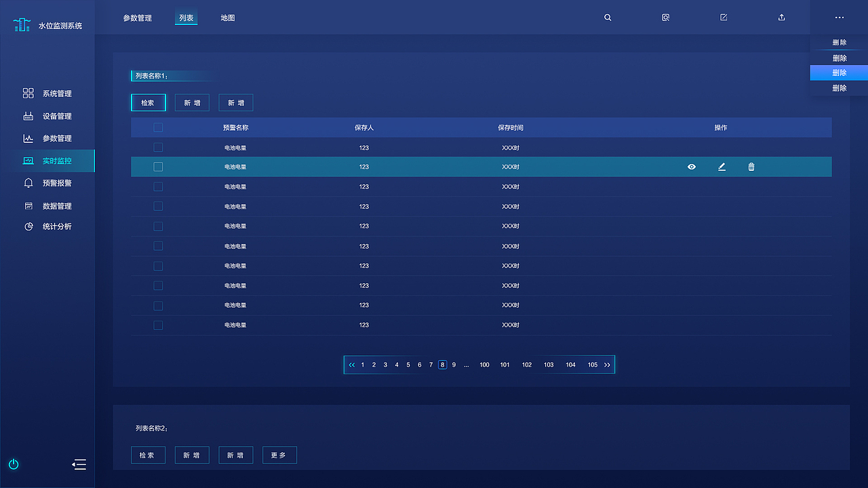Collapse the sidebar with the arrow-lines icon
This screenshot has width=868, height=488.
click(79, 464)
